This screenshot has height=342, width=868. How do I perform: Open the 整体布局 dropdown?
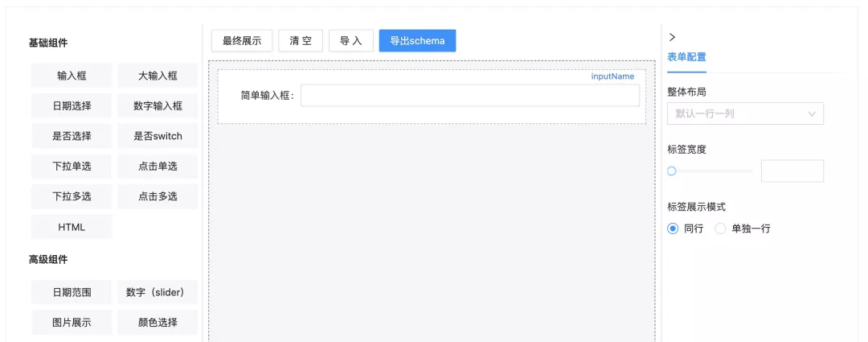[x=745, y=113]
